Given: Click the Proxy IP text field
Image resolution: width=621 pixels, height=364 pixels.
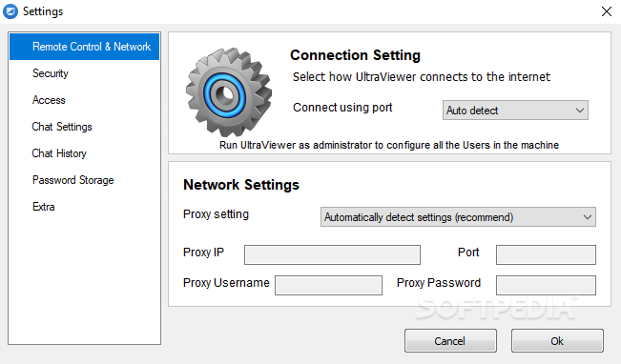Looking at the screenshot, I should (x=332, y=254).
